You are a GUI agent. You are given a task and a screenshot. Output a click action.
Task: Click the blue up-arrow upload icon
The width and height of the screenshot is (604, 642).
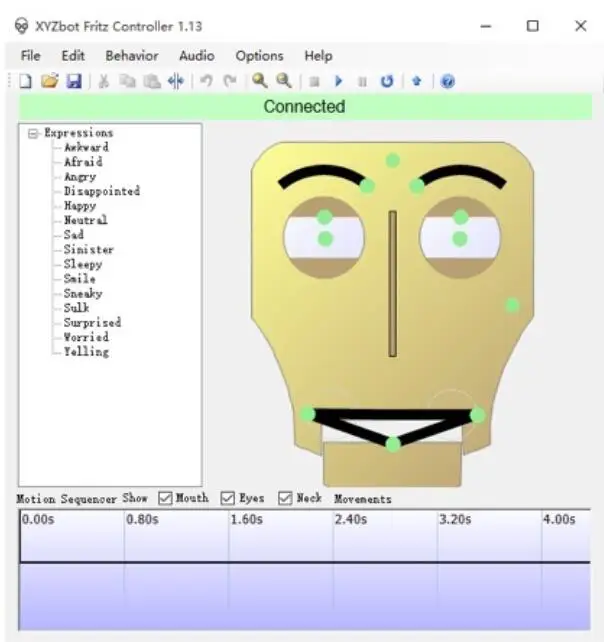pyautogui.click(x=417, y=81)
